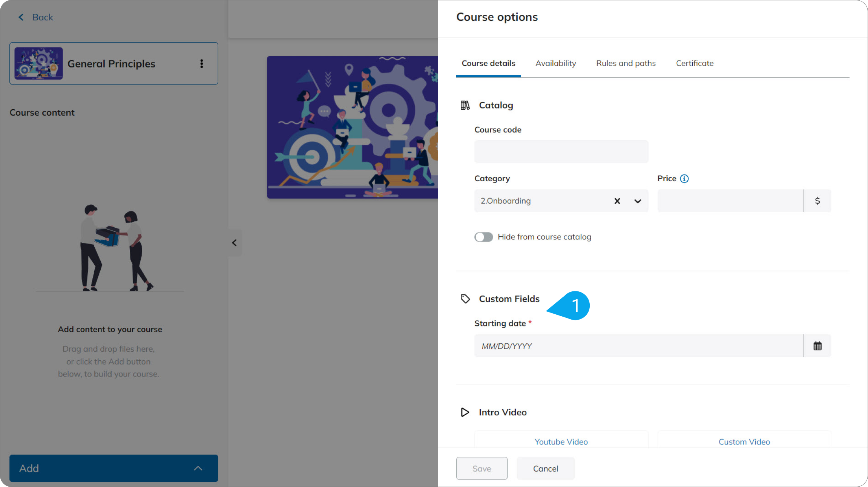Show Price info tooltip icon
This screenshot has width=868, height=487.
click(684, 179)
